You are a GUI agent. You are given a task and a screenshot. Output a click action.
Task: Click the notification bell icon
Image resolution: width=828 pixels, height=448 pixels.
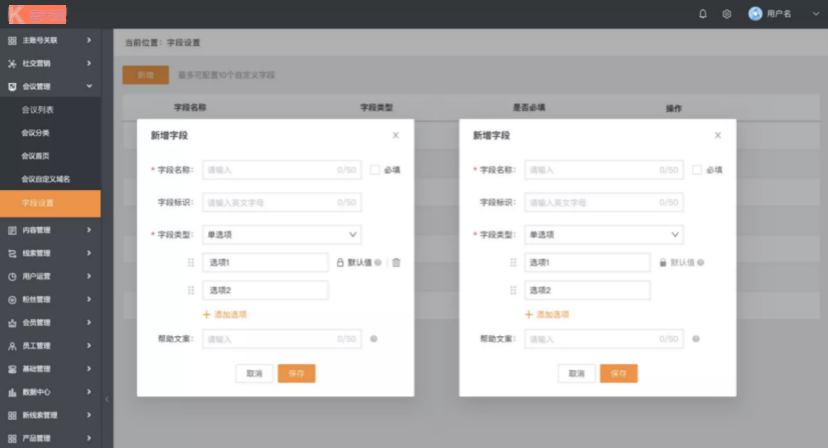tap(703, 14)
